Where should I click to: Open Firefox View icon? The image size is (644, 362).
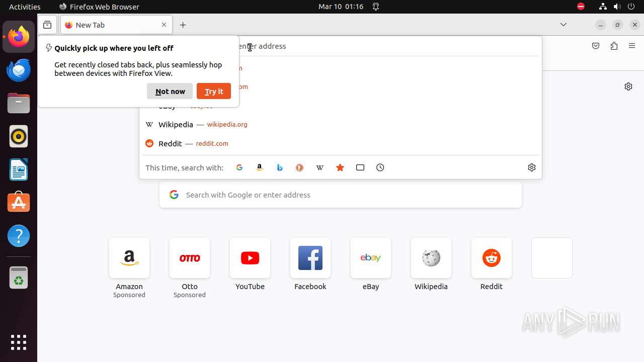point(47,25)
